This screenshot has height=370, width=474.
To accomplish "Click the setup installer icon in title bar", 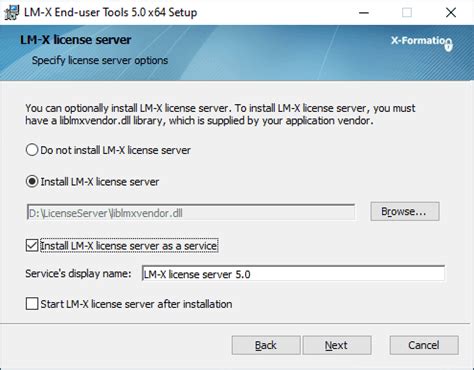I will point(11,13).
